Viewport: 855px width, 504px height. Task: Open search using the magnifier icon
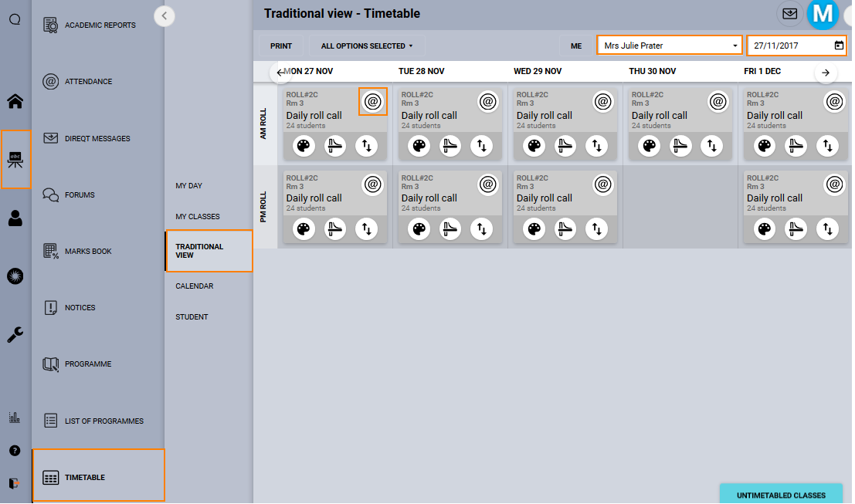14,19
